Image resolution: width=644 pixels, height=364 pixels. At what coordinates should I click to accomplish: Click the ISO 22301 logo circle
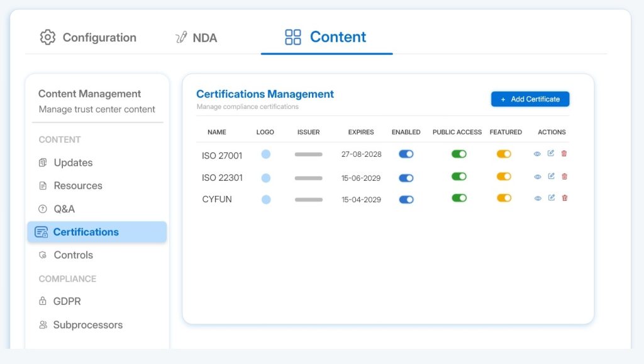click(266, 178)
